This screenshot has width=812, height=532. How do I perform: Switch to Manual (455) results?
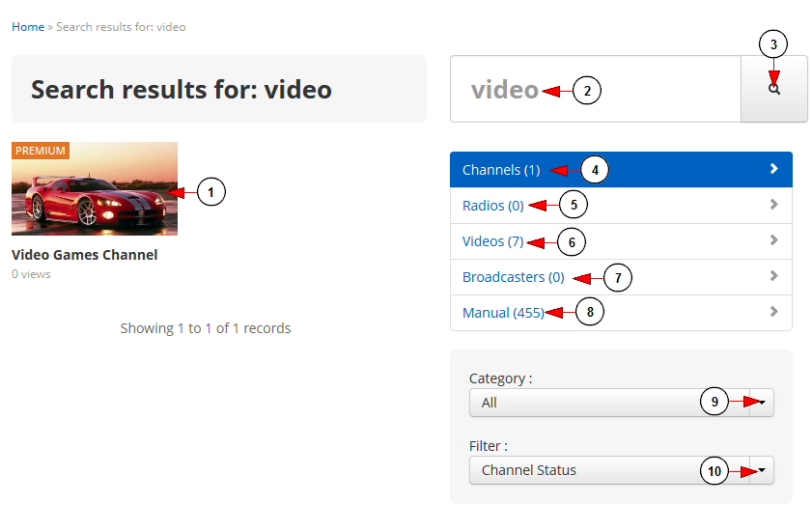pyautogui.click(x=621, y=313)
